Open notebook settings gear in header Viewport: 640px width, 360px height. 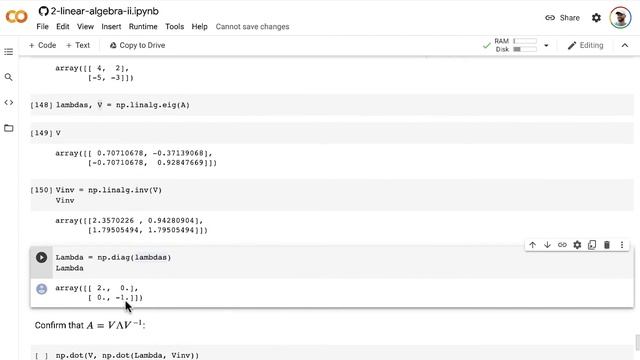[x=596, y=18]
